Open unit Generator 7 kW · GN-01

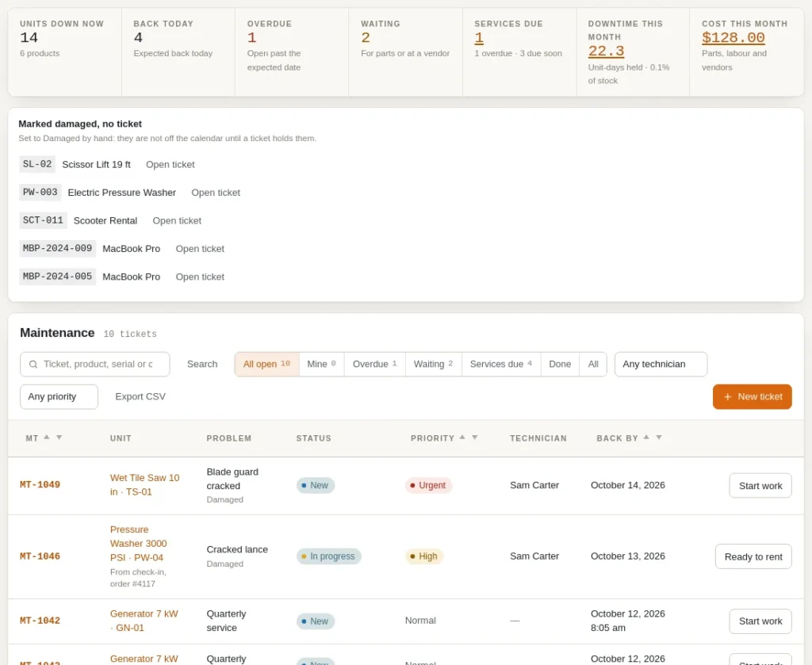pyautogui.click(x=144, y=621)
